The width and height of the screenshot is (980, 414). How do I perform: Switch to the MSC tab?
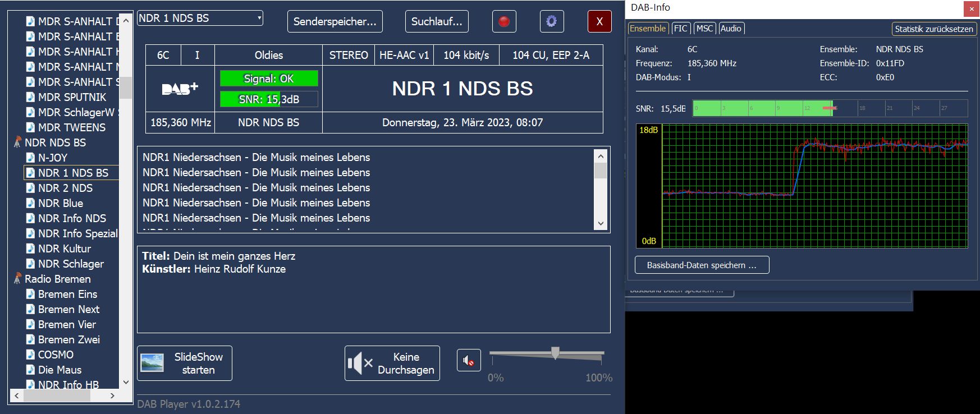[704, 29]
